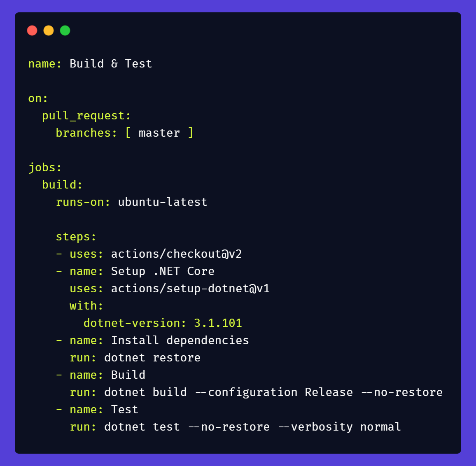Screen dimensions: 476x466
Task: Click the "ubuntu-latest" runner value
Action: click(163, 202)
